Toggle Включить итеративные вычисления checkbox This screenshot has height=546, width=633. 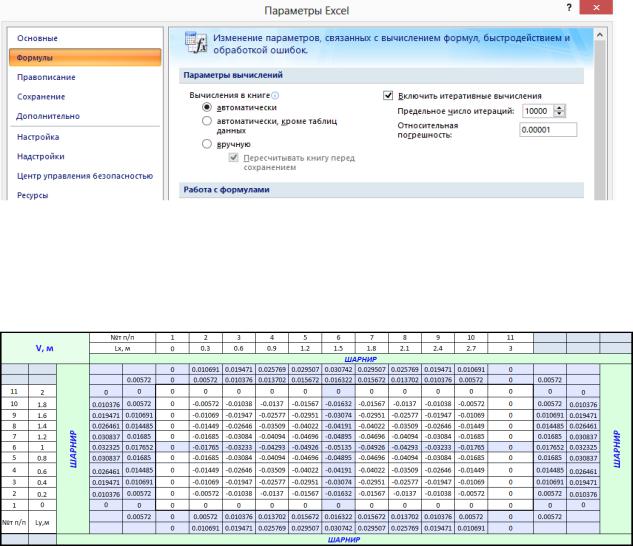390,95
